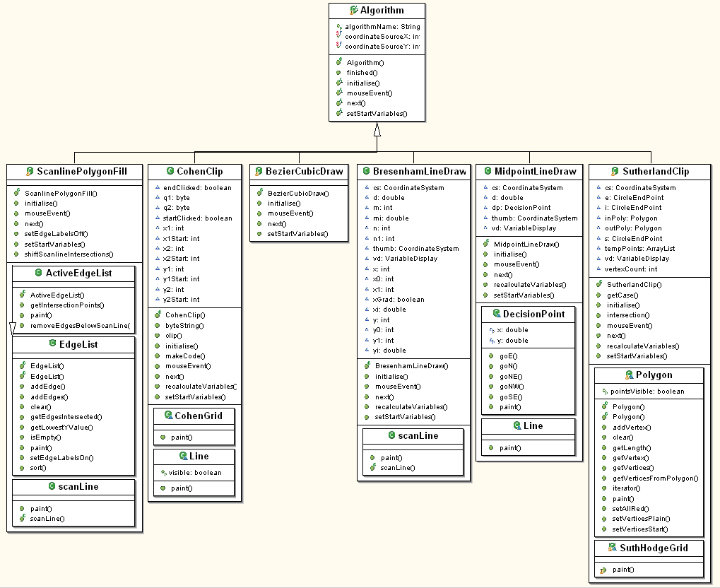Select y: double field in DecisionPoint
Viewport: 720px width, 588px height.
(512, 341)
